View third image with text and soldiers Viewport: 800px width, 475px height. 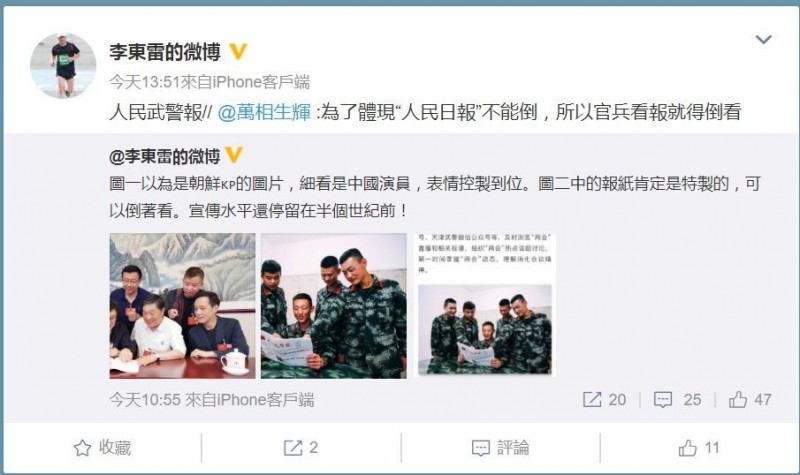485,306
